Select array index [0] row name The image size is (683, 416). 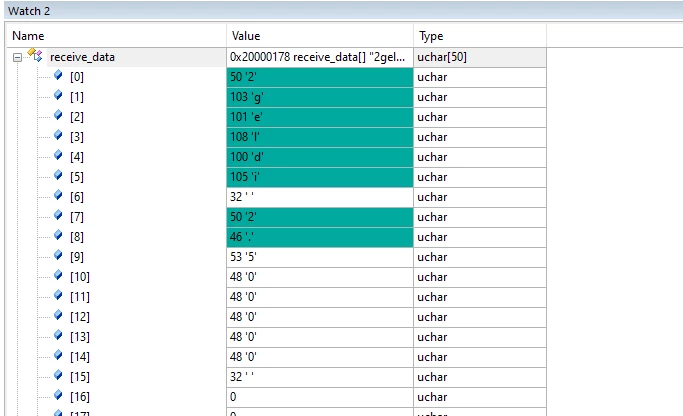click(77, 77)
